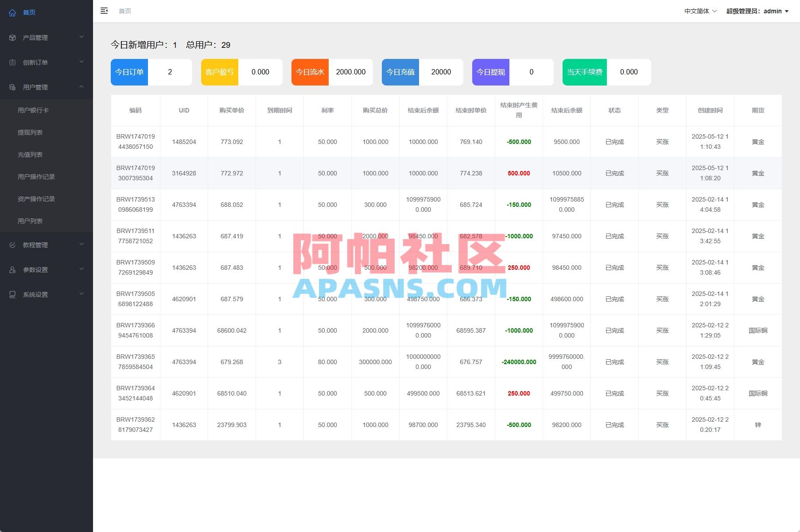Image resolution: width=800 pixels, height=532 pixels.
Task: Select the 创新订单 orders icon
Action: tap(12, 62)
